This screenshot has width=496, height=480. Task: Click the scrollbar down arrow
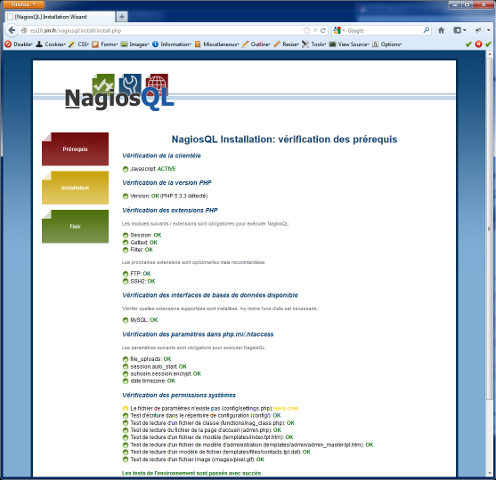[x=489, y=473]
